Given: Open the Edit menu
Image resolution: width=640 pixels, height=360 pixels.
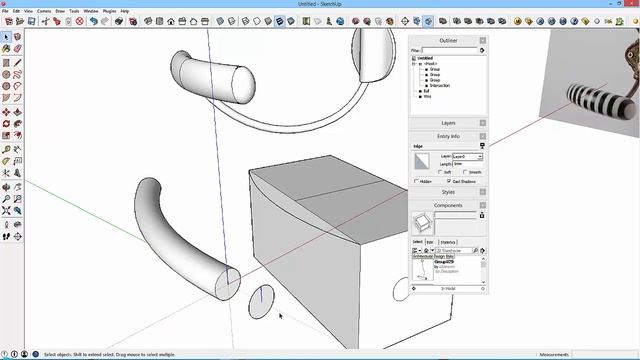Looking at the screenshot, I should (x=16, y=11).
